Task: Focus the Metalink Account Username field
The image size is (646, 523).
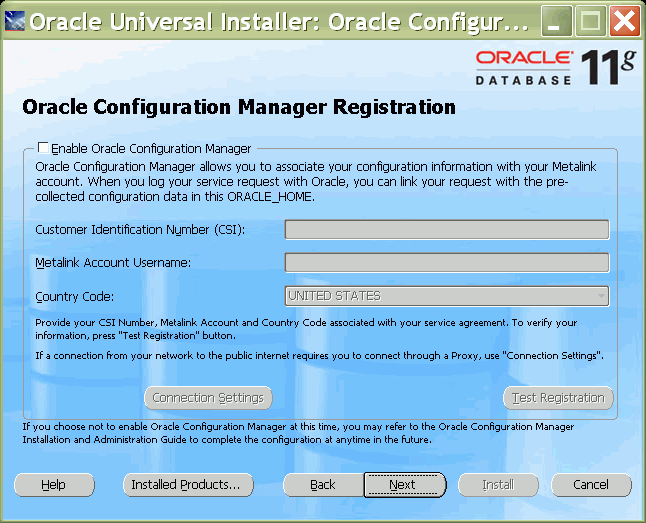Action: click(x=446, y=263)
